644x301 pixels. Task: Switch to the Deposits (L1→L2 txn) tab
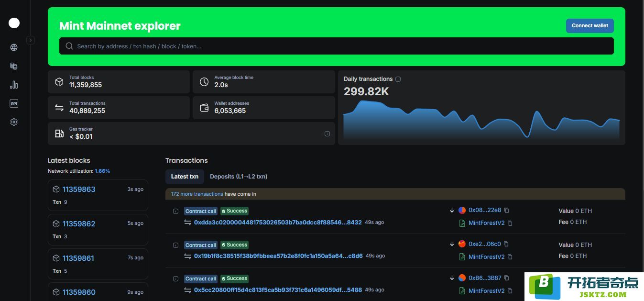pyautogui.click(x=239, y=177)
